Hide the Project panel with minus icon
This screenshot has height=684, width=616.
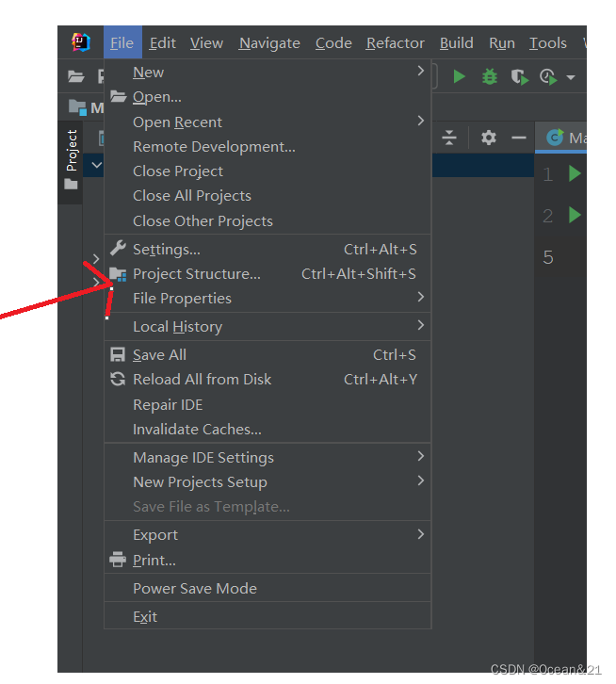(x=519, y=138)
